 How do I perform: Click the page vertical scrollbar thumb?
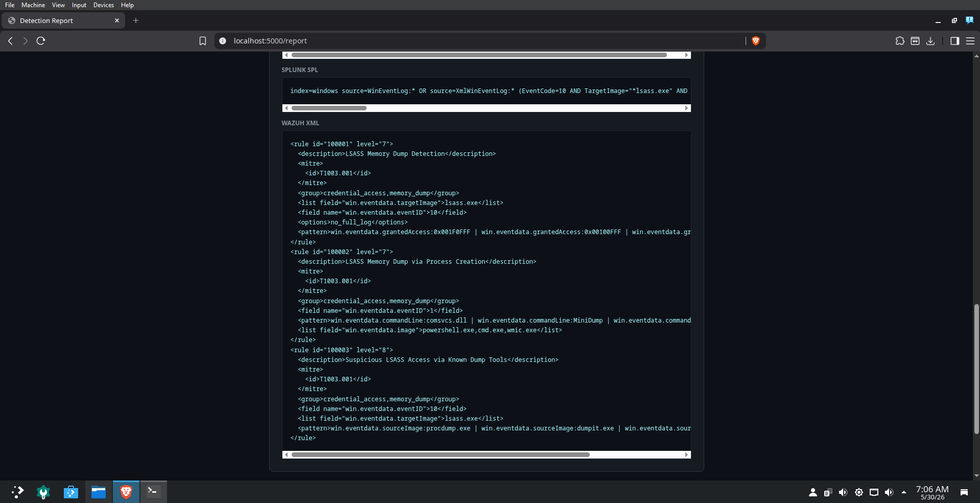[976, 369]
